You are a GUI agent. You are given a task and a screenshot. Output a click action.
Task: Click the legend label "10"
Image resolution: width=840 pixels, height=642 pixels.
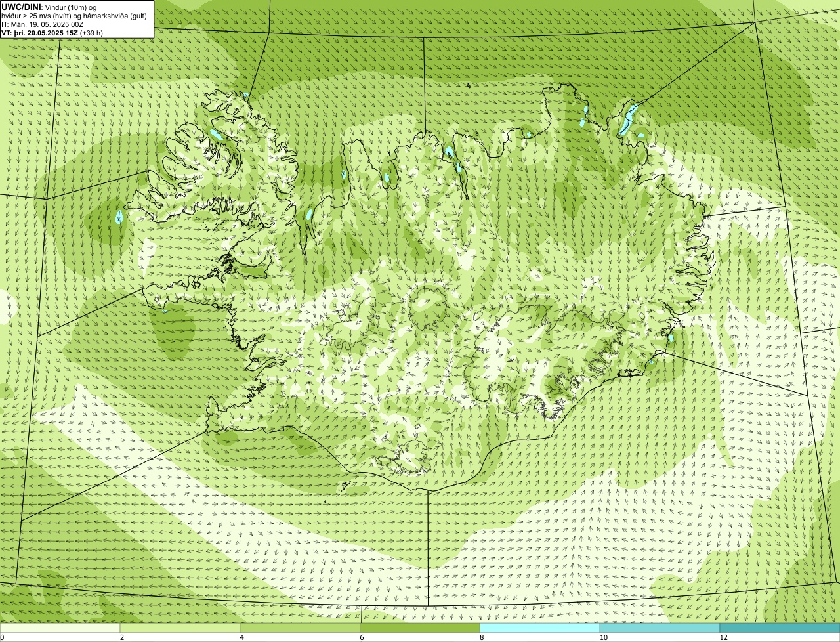pos(604,637)
